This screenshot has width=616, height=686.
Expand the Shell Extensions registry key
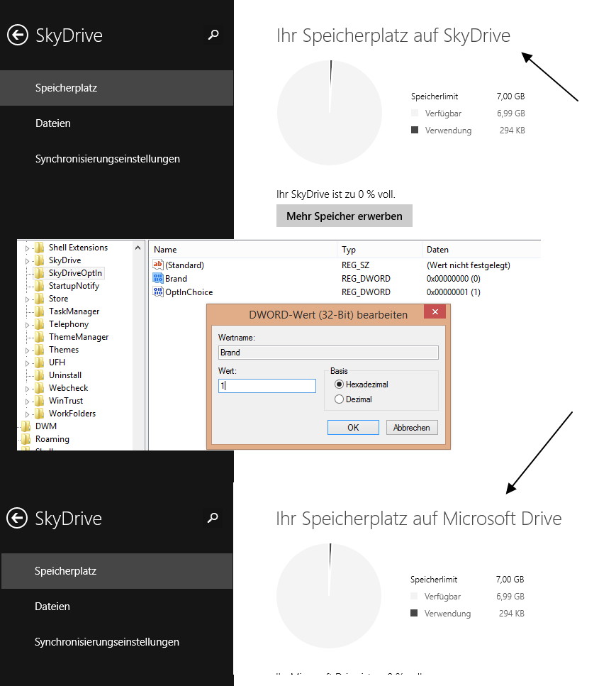click(27, 248)
